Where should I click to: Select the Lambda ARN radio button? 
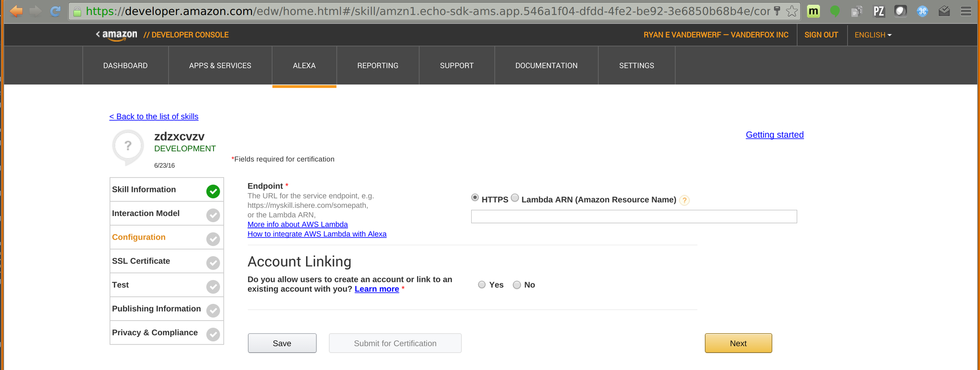click(515, 198)
